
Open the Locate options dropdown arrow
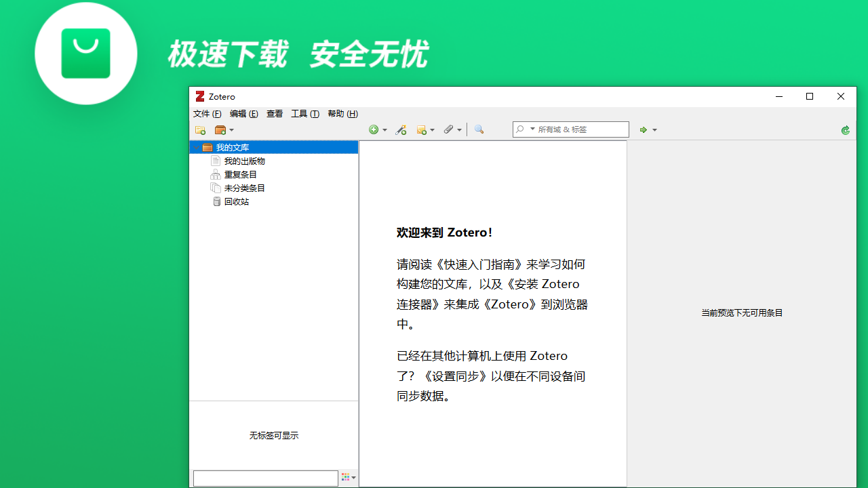pyautogui.click(x=654, y=129)
